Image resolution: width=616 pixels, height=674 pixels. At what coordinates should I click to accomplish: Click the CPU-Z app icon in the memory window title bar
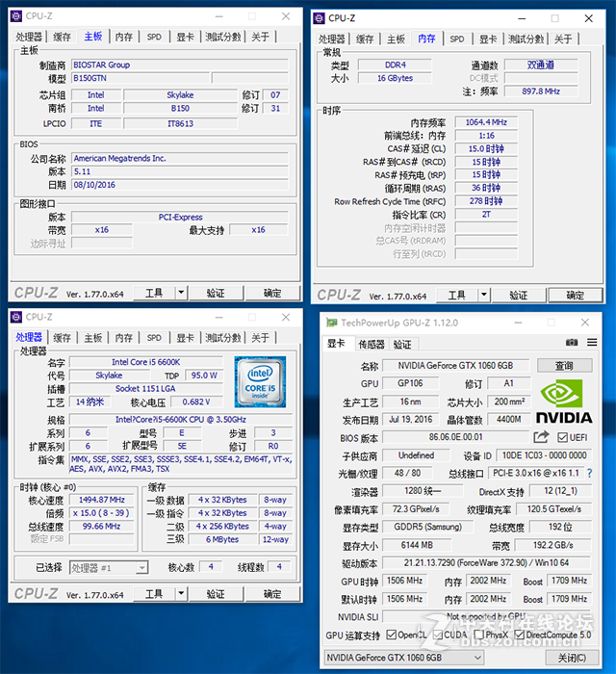tap(319, 18)
